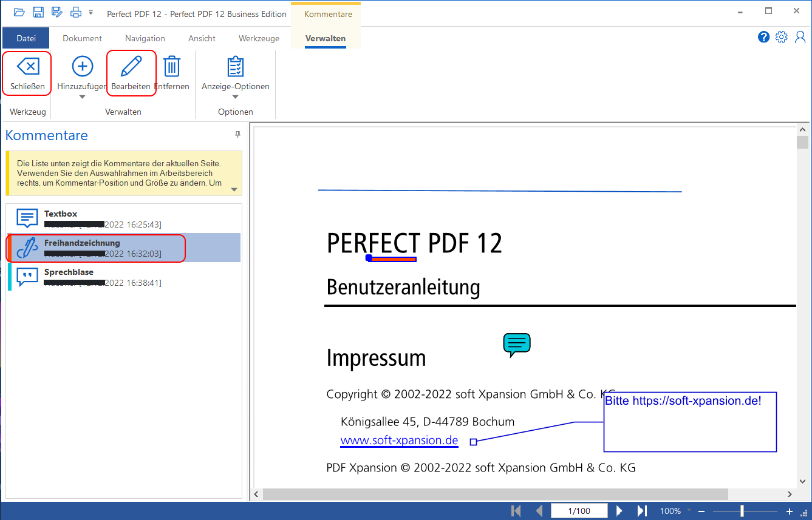Open settings with the gear icon
This screenshot has height=520, width=812.
[782, 38]
